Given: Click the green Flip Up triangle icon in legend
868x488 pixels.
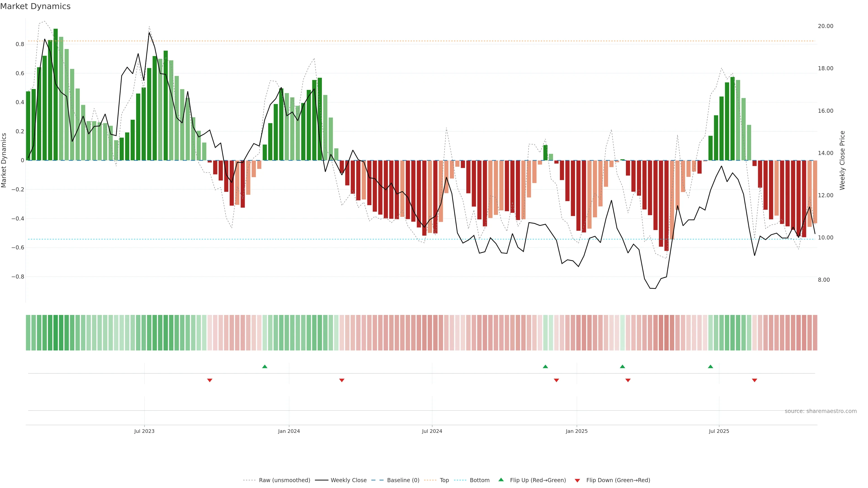Looking at the screenshot, I should (501, 480).
